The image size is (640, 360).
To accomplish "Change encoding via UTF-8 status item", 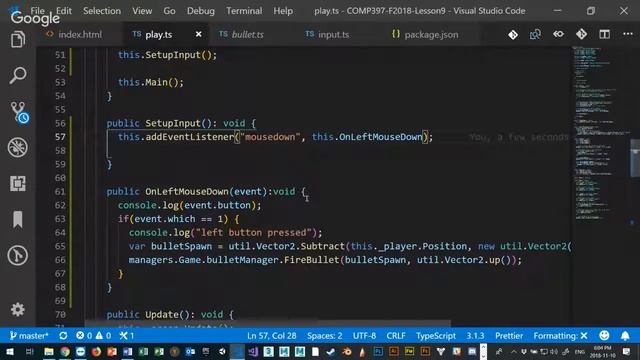I will click(x=364, y=336).
